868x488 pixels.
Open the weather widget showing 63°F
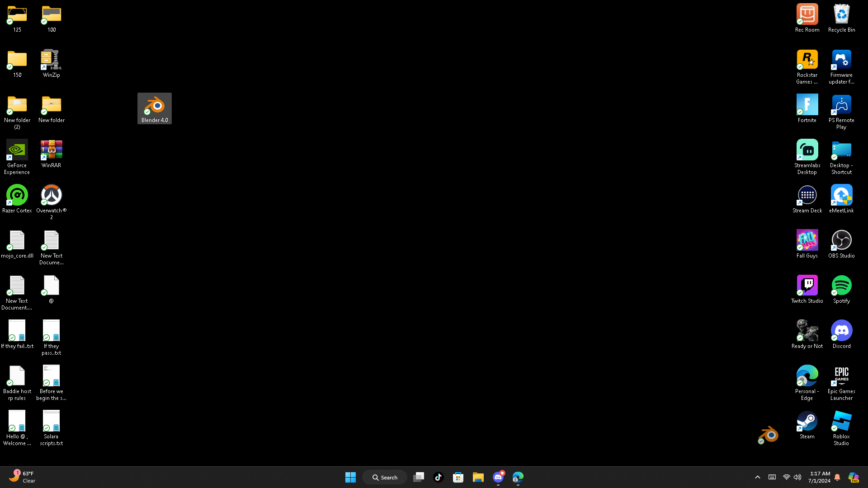[x=23, y=477]
